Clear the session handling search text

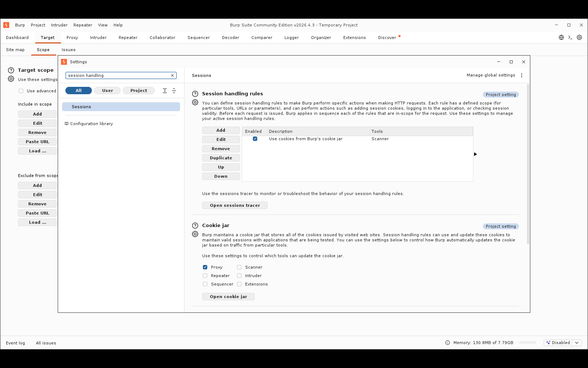(x=172, y=75)
